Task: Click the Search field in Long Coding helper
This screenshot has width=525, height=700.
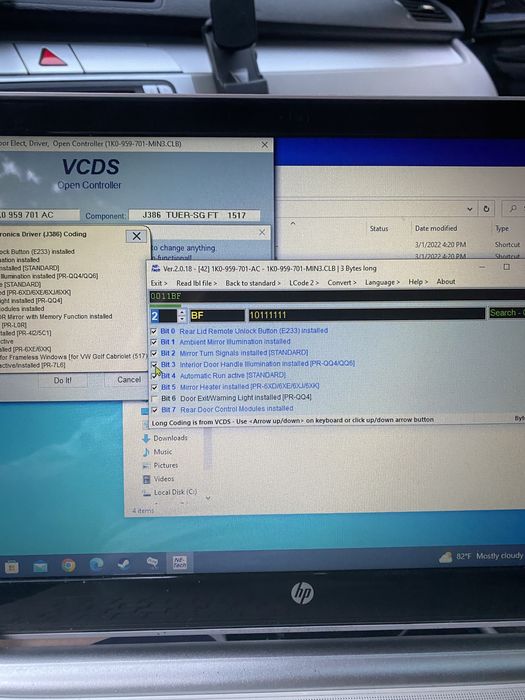Action: [x=507, y=312]
